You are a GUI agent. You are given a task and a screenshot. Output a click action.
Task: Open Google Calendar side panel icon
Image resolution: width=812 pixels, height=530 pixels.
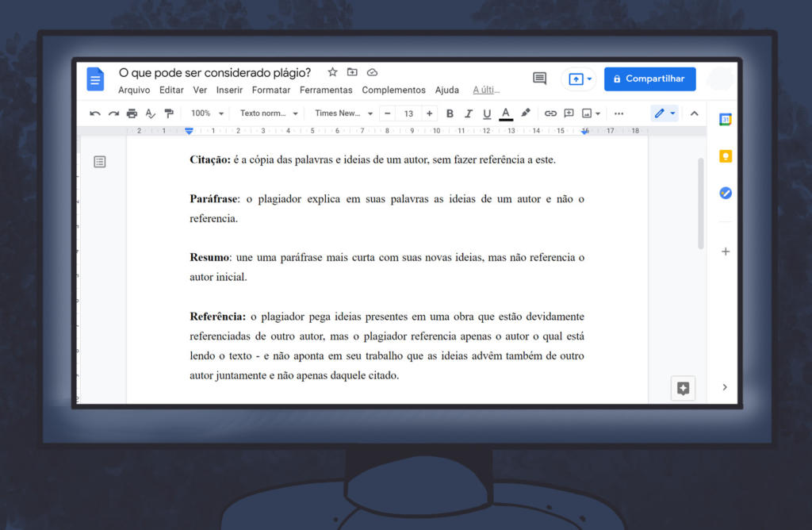coord(725,120)
